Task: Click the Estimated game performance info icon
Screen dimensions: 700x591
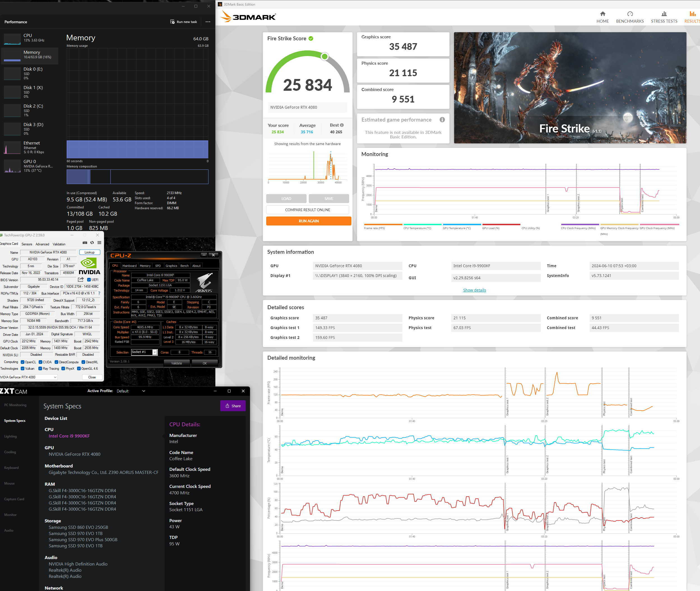Action: pos(442,120)
